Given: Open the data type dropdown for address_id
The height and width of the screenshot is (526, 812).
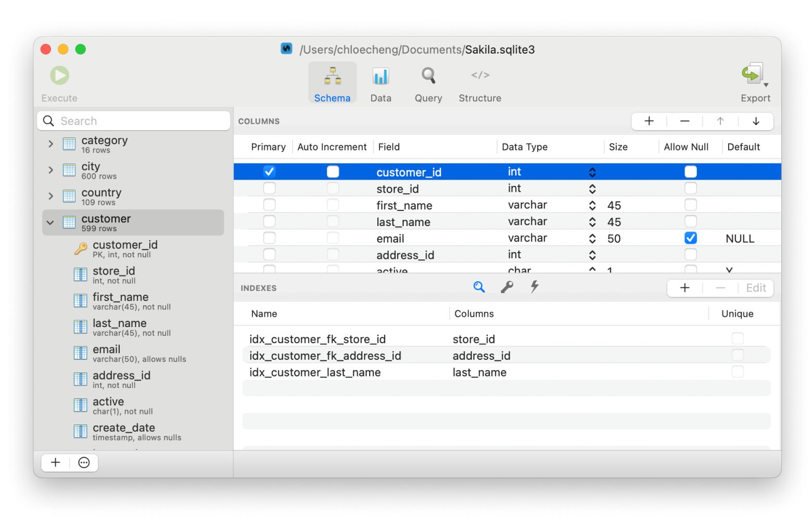Looking at the screenshot, I should 592,255.
